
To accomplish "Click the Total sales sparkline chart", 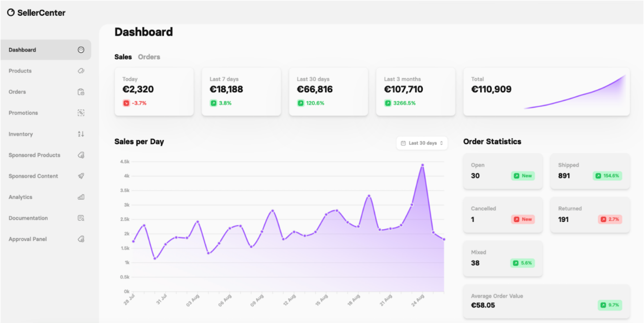I will point(575,92).
